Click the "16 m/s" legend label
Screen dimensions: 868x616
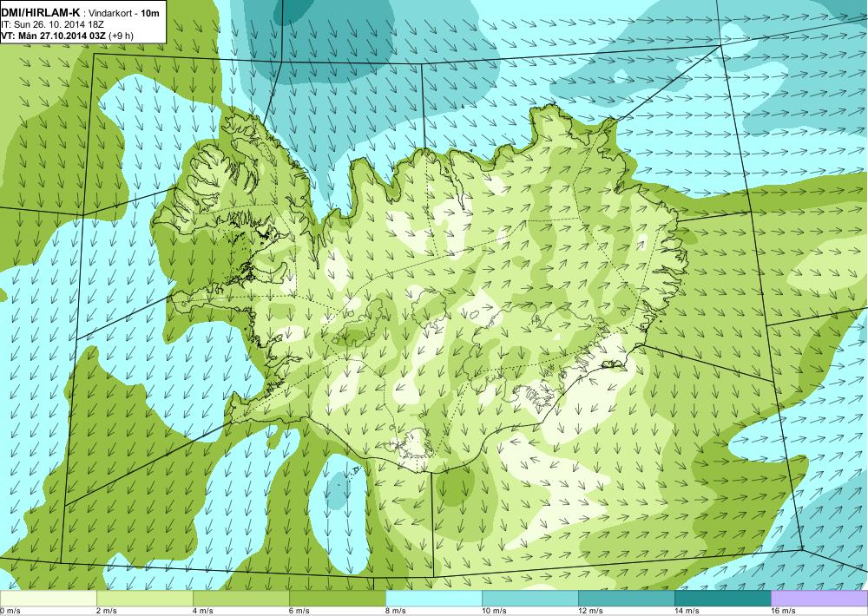coord(783,611)
